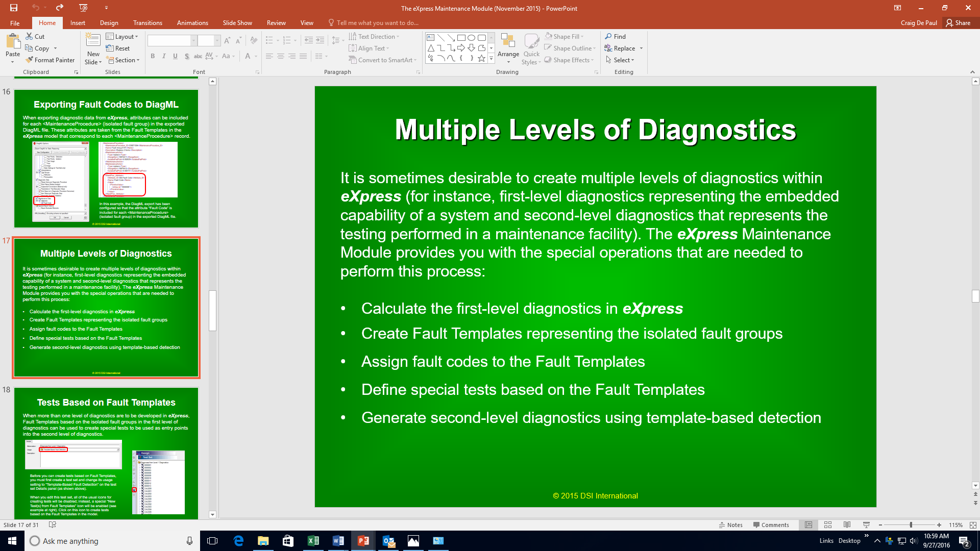Click the Replace command

[x=620, y=48]
